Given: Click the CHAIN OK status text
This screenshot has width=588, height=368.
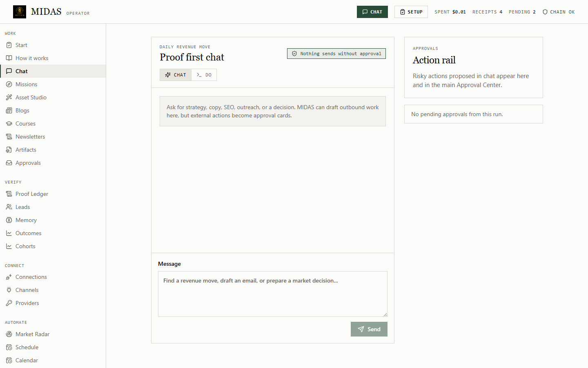Looking at the screenshot, I should pyautogui.click(x=562, y=12).
